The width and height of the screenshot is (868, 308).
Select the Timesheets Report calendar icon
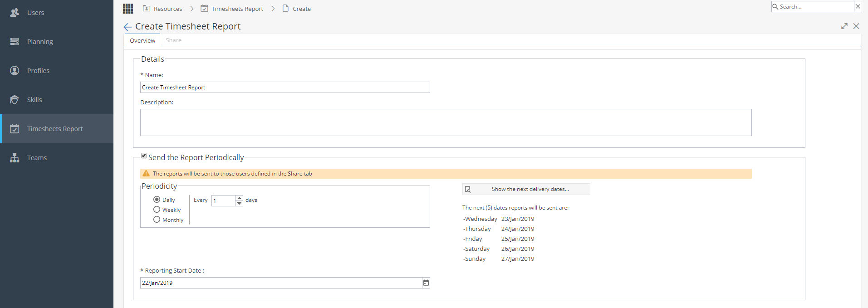[x=15, y=129]
